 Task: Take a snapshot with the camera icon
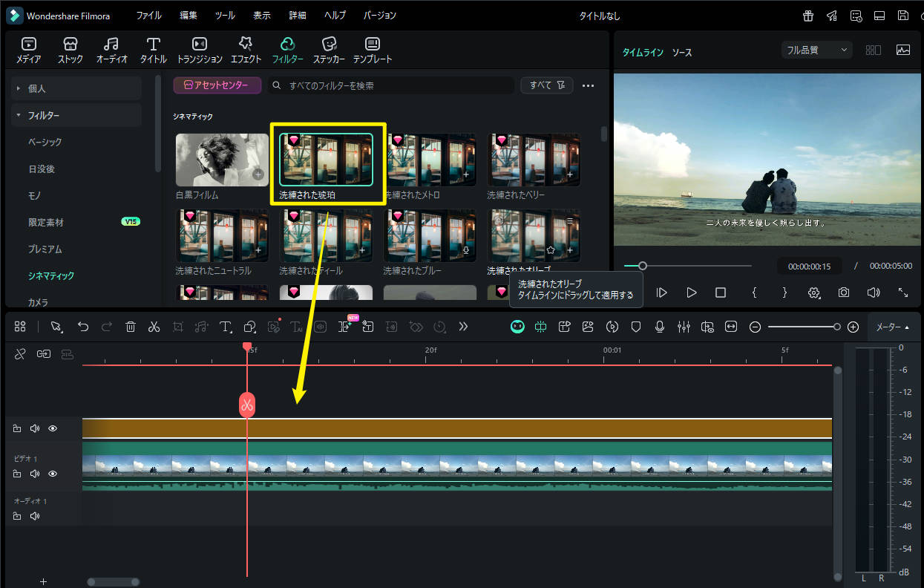pyautogui.click(x=844, y=293)
